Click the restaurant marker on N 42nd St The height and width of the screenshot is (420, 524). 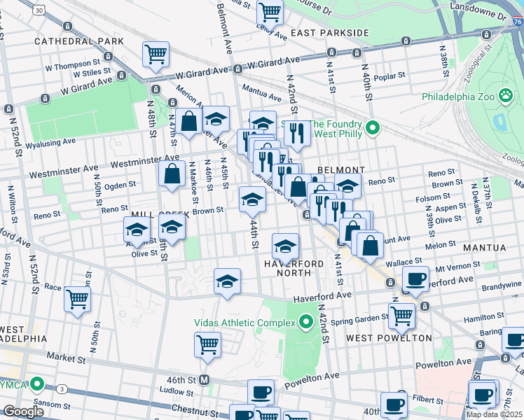point(297,136)
